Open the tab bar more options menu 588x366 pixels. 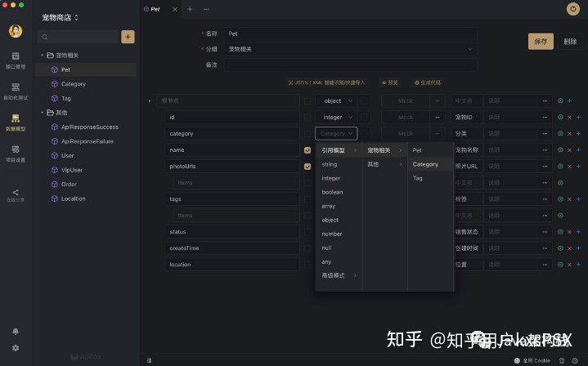coord(206,9)
